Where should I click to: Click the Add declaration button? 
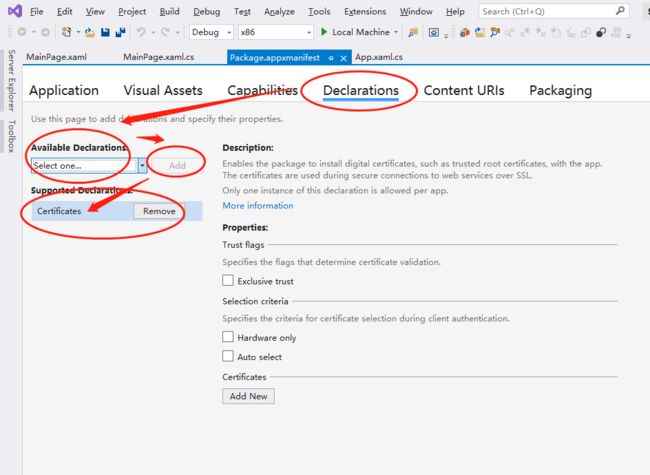177,165
